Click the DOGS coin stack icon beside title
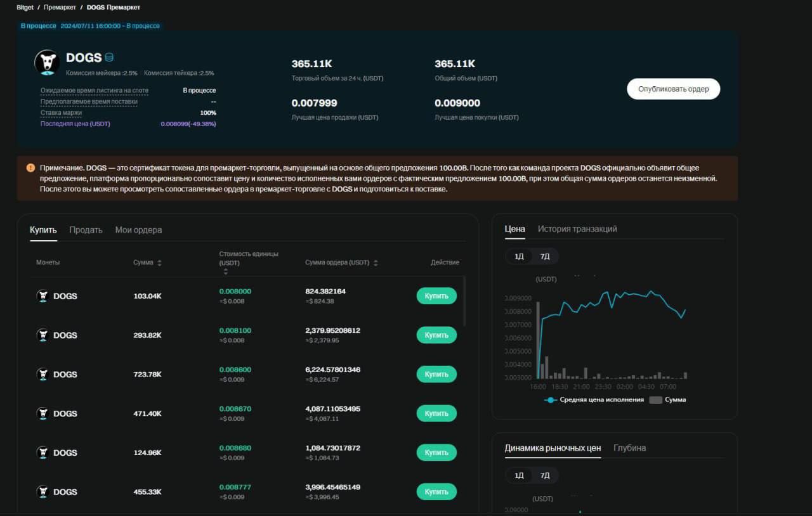 coord(109,58)
